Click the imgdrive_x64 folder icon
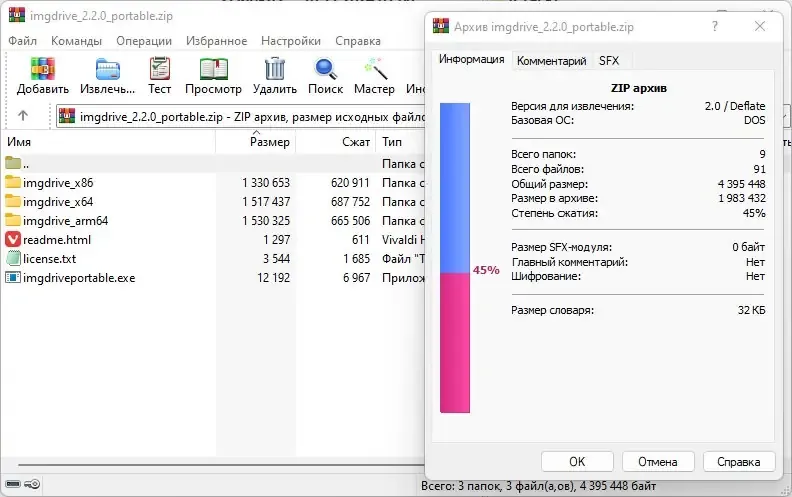The height and width of the screenshot is (497, 792). 13,202
